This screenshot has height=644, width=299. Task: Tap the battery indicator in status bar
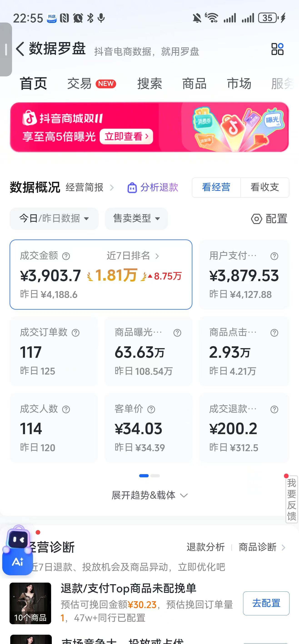268,18
